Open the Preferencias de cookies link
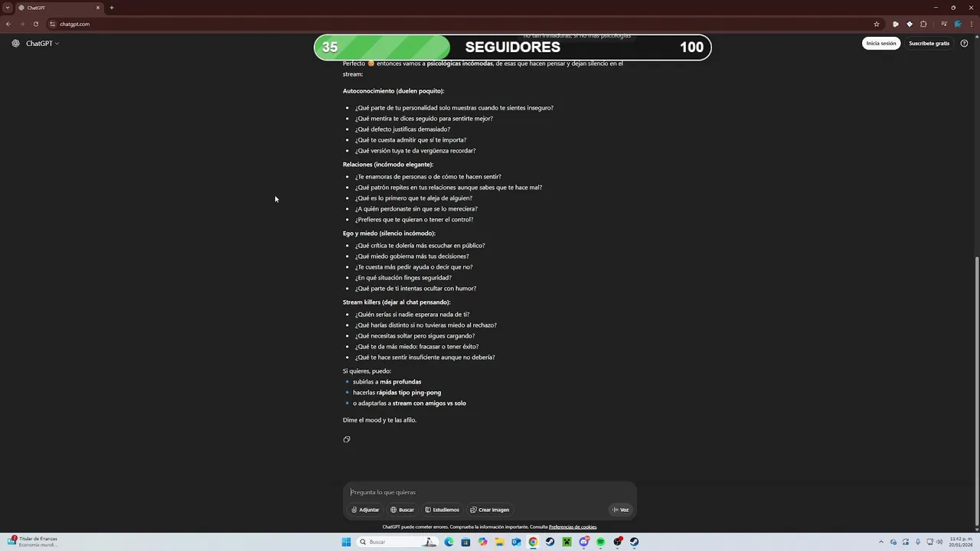Image resolution: width=980 pixels, height=551 pixels. (x=573, y=527)
